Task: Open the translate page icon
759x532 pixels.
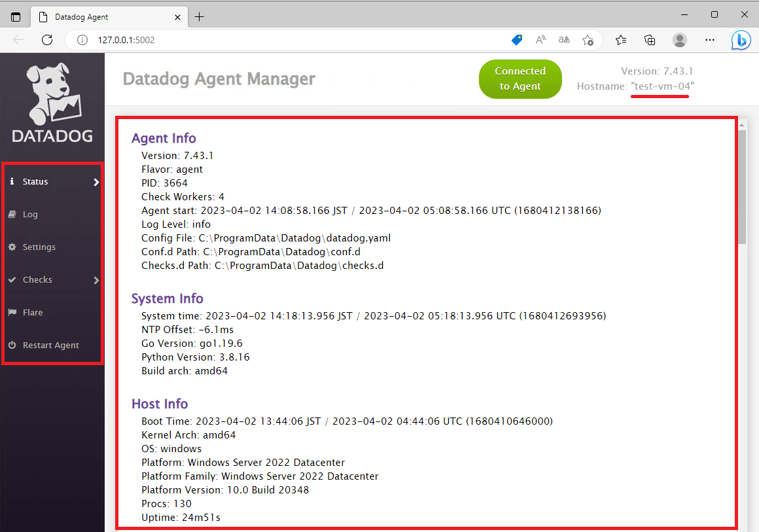Action: coord(564,40)
